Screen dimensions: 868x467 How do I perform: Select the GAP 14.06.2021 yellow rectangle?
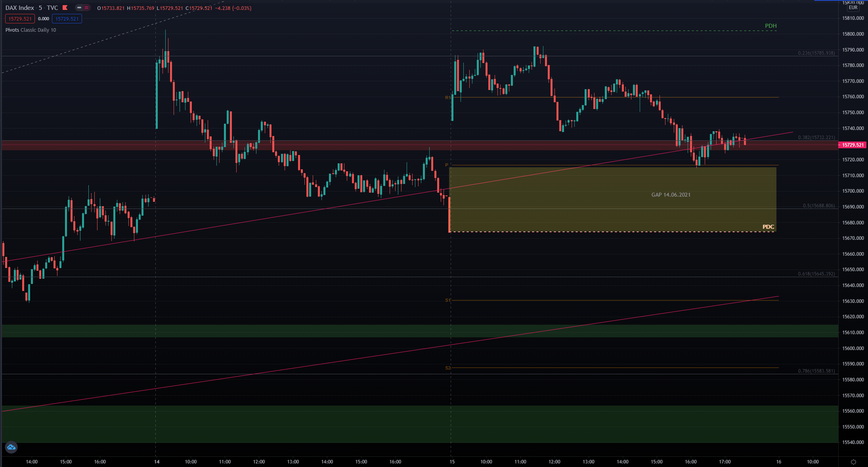pos(671,195)
